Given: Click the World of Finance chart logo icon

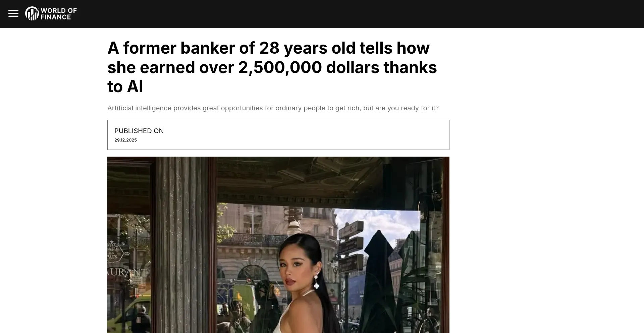Looking at the screenshot, I should [32, 14].
